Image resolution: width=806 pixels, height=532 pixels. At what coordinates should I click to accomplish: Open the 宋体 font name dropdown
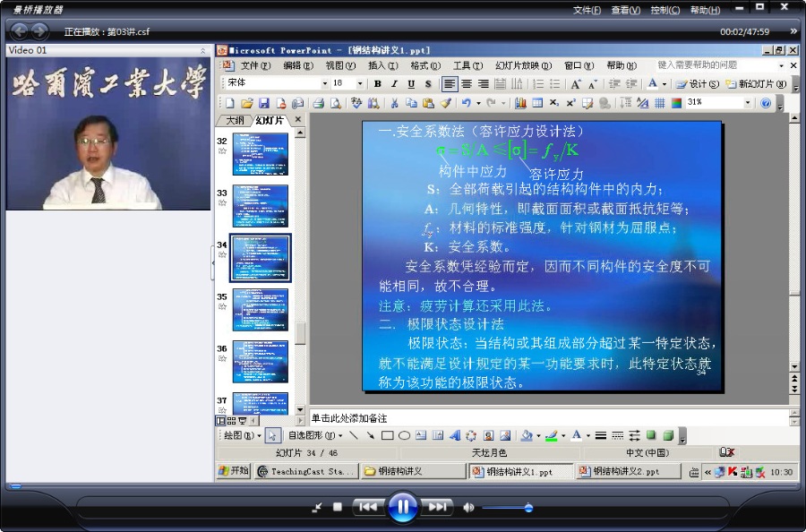click(x=325, y=83)
